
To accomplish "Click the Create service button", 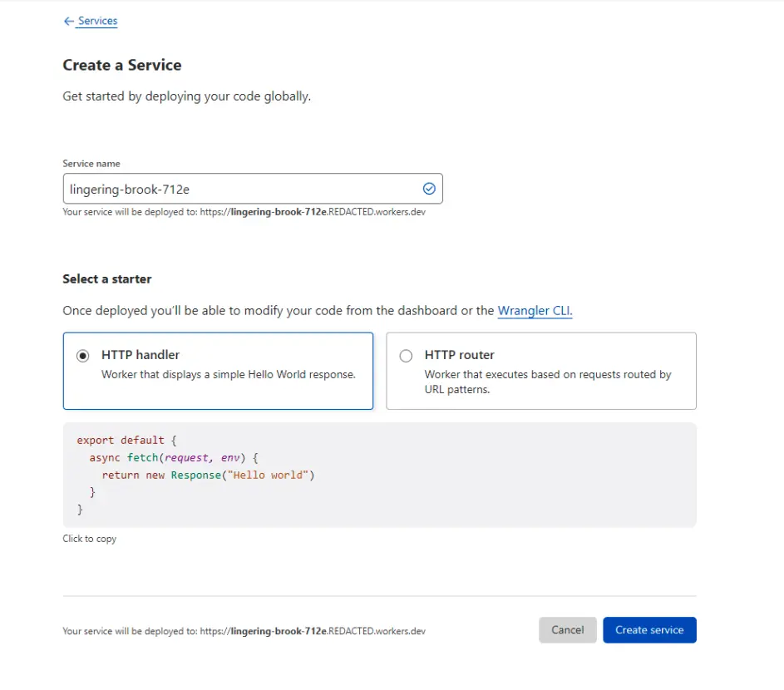I will 649,630.
